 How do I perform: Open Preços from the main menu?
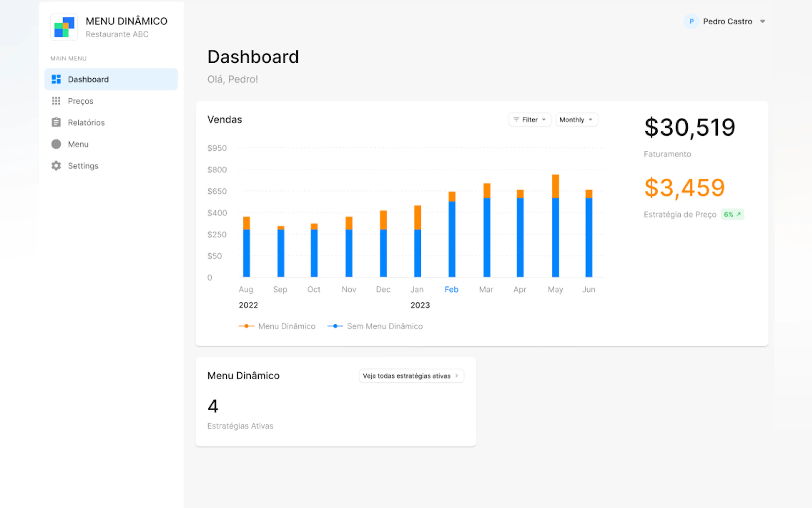point(81,101)
